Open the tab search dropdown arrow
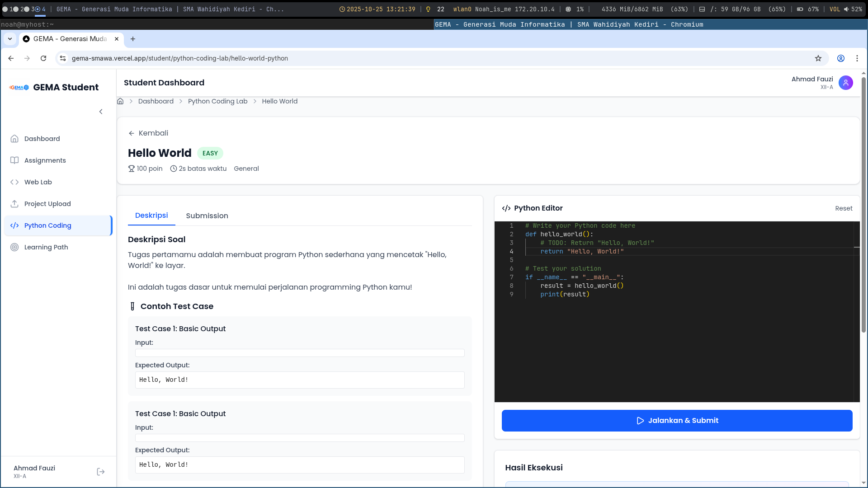The width and height of the screenshot is (868, 488). (10, 39)
